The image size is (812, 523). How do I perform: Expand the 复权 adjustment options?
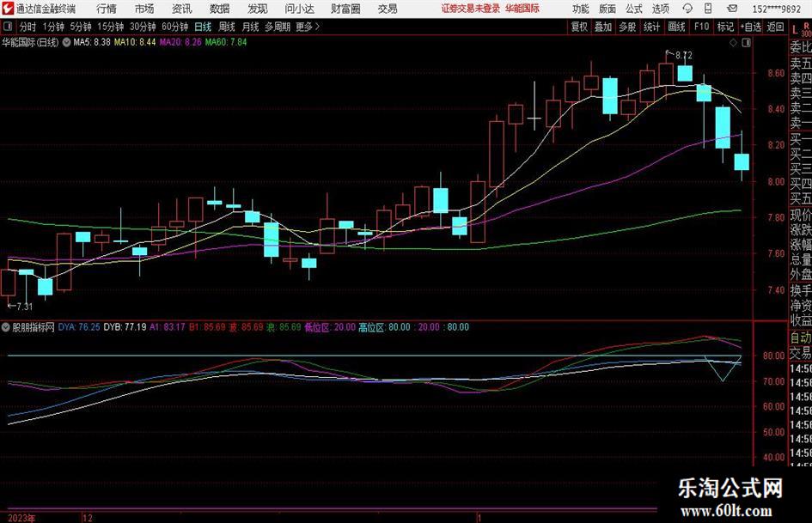pos(579,27)
